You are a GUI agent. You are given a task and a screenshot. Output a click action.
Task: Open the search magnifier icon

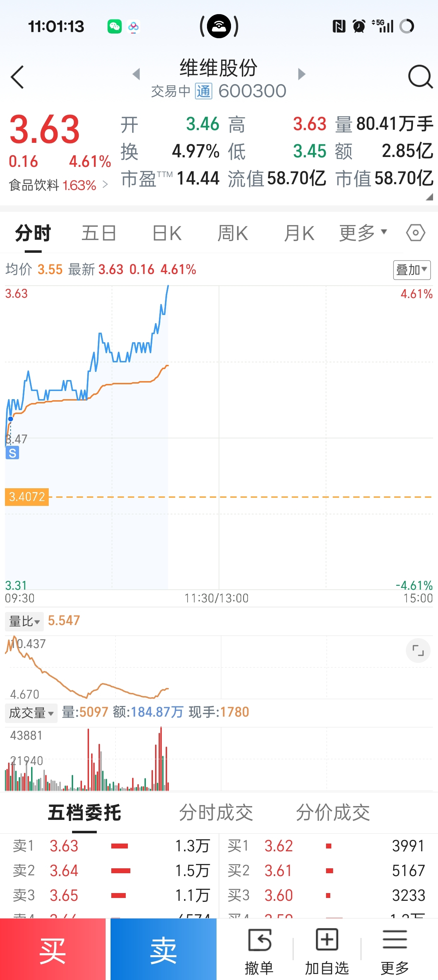coord(420,77)
